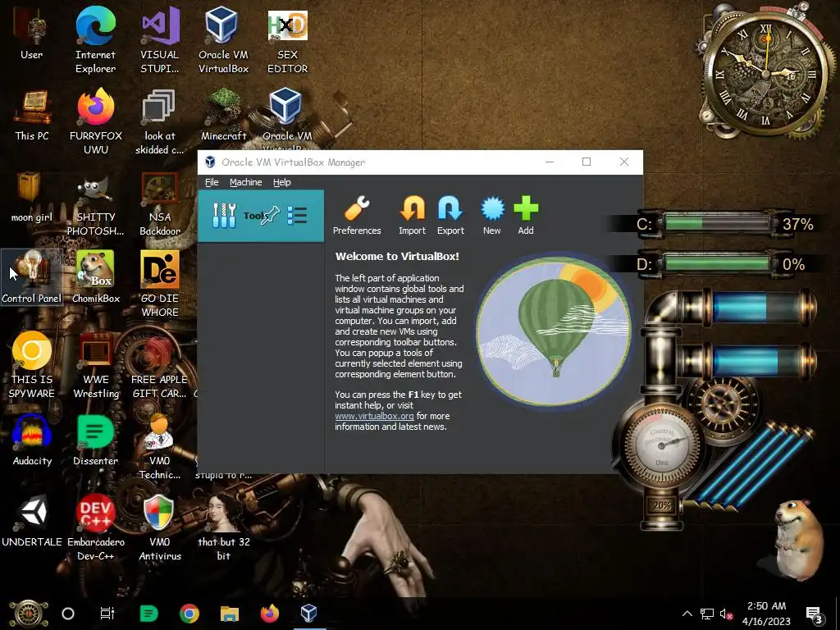Select the GO DIE WHORE Delphi icon

pyautogui.click(x=160, y=284)
